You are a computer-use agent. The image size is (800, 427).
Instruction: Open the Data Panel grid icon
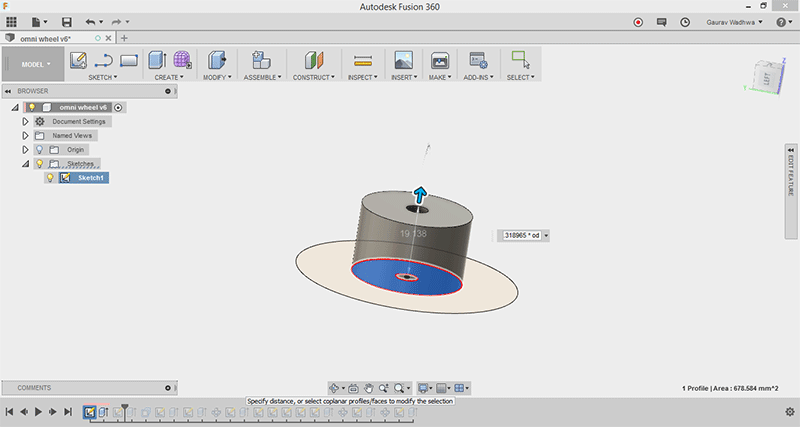coord(12,22)
